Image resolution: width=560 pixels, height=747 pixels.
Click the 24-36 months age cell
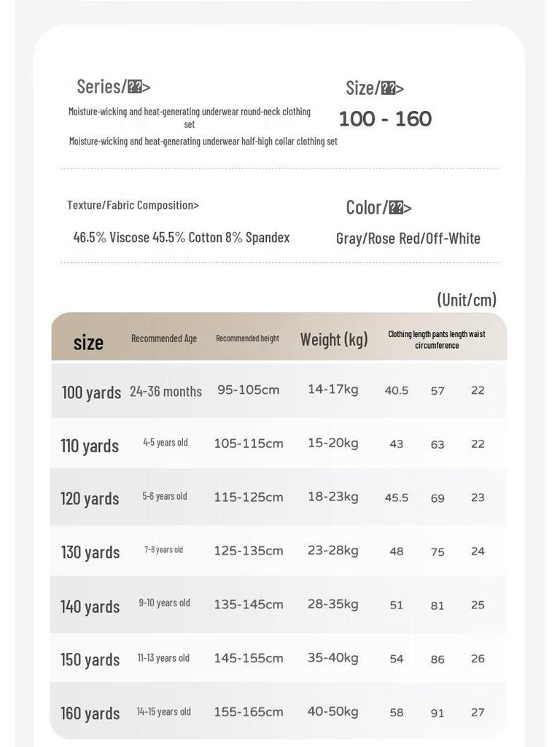tap(166, 392)
